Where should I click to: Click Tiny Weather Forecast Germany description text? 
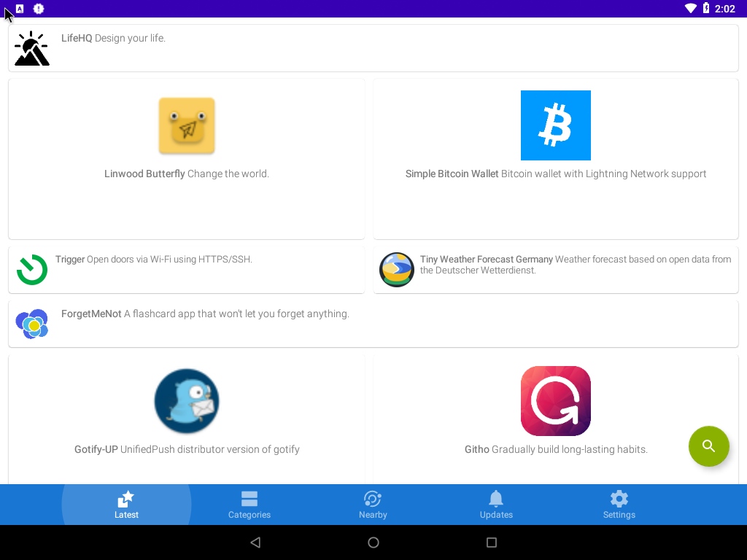tap(576, 265)
